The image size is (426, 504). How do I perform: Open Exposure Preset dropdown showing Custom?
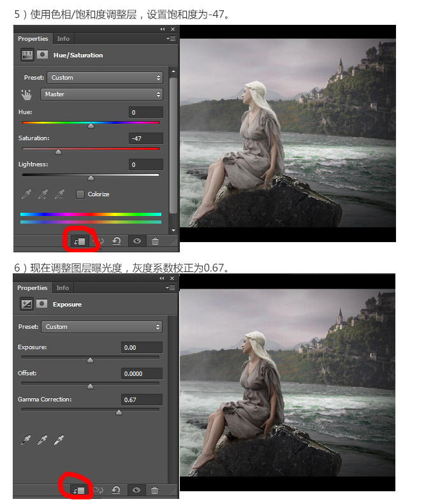pos(101,327)
